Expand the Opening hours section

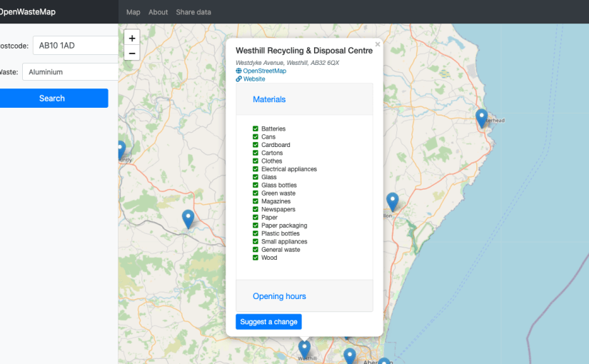pos(279,296)
